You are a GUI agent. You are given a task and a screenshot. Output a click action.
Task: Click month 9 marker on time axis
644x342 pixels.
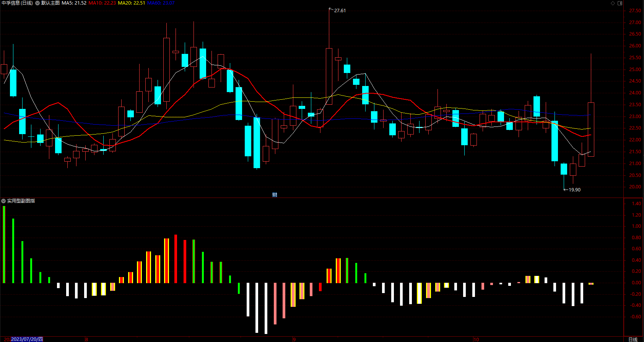(x=294, y=339)
